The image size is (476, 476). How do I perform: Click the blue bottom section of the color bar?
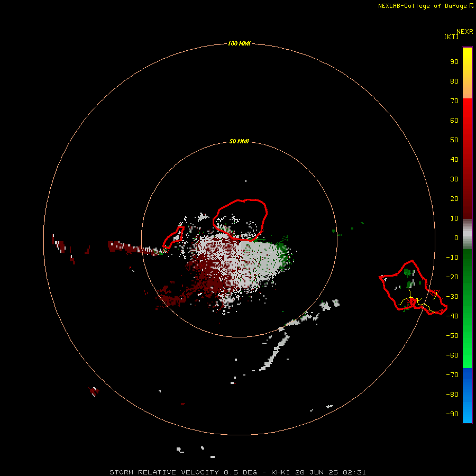pos(467,396)
